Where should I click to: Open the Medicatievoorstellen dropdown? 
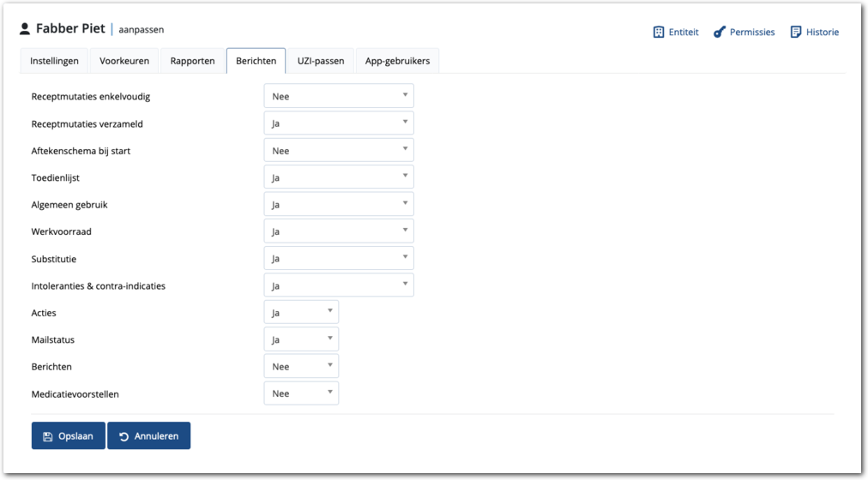(301, 393)
